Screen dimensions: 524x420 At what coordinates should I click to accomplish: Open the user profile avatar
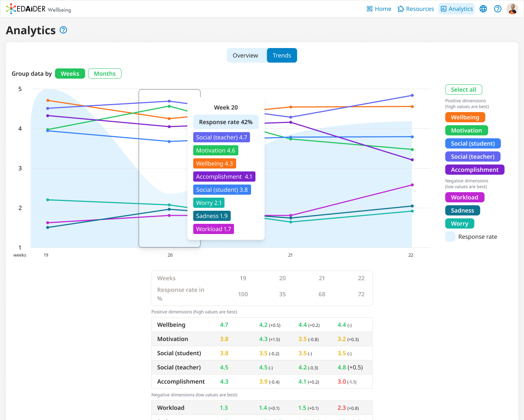(x=512, y=9)
